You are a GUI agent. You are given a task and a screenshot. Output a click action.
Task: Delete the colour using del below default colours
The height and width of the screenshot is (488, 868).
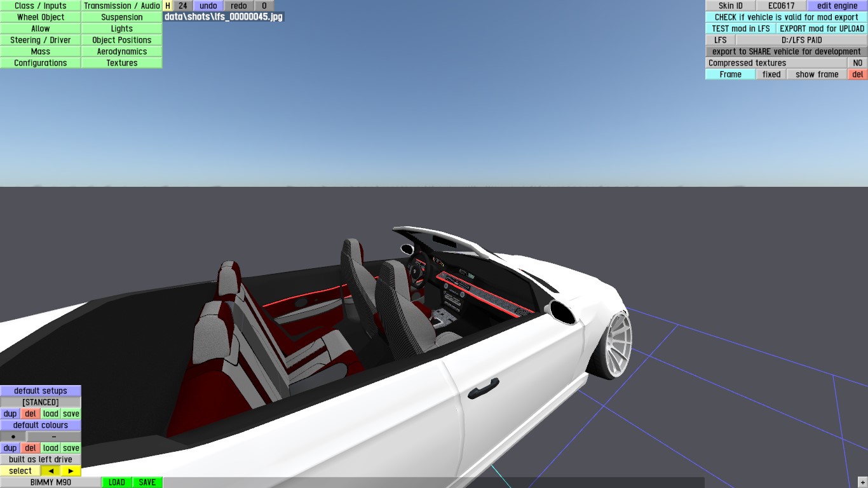31,448
